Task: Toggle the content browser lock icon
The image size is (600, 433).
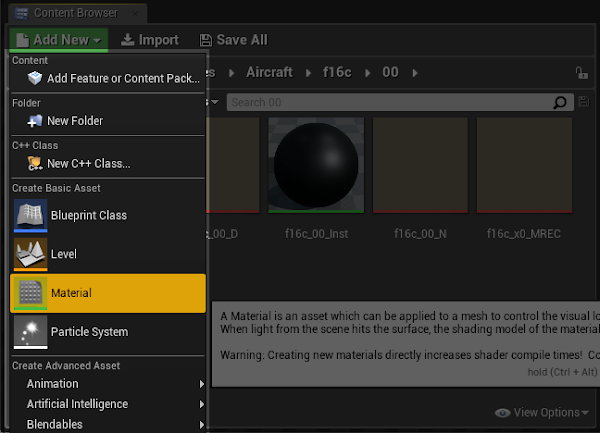Action: [582, 73]
